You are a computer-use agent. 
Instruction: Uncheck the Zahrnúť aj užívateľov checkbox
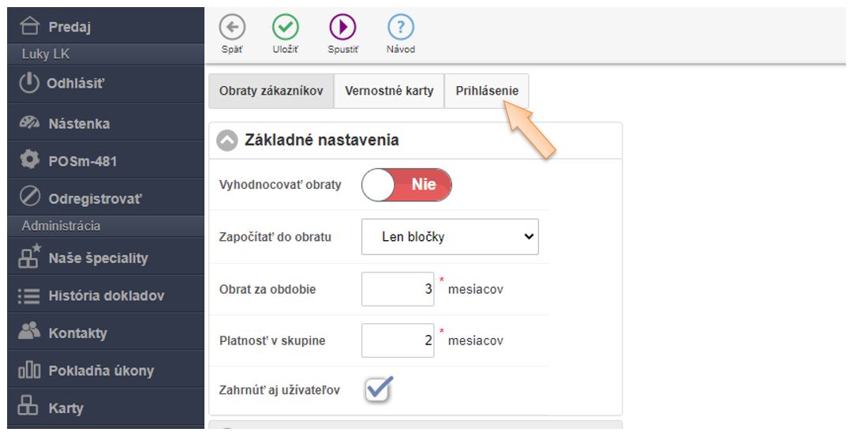coord(379,389)
